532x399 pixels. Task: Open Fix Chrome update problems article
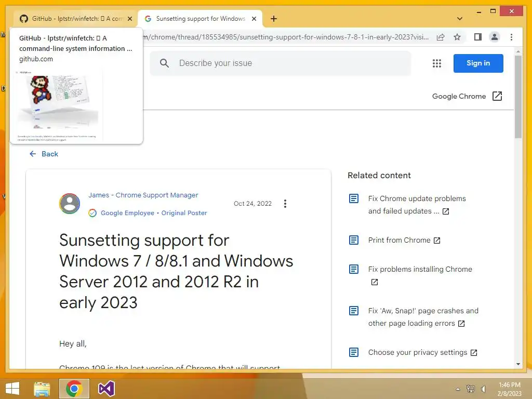tap(417, 205)
